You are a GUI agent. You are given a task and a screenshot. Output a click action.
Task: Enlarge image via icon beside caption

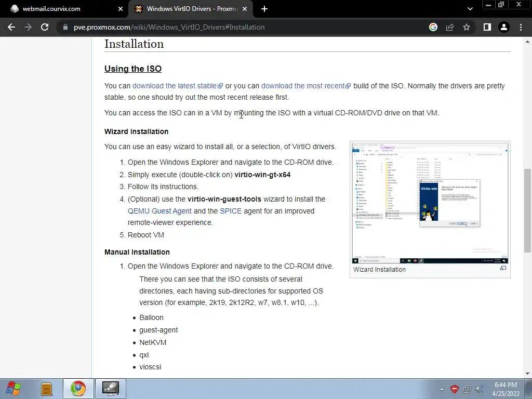click(x=503, y=269)
